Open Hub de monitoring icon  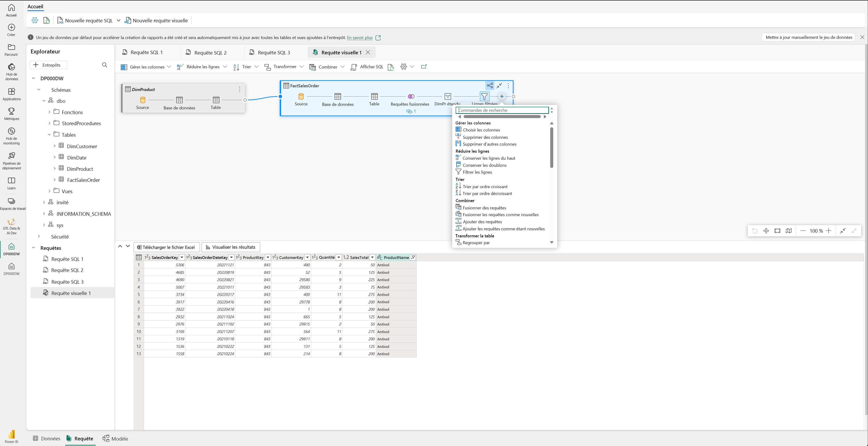point(12,131)
